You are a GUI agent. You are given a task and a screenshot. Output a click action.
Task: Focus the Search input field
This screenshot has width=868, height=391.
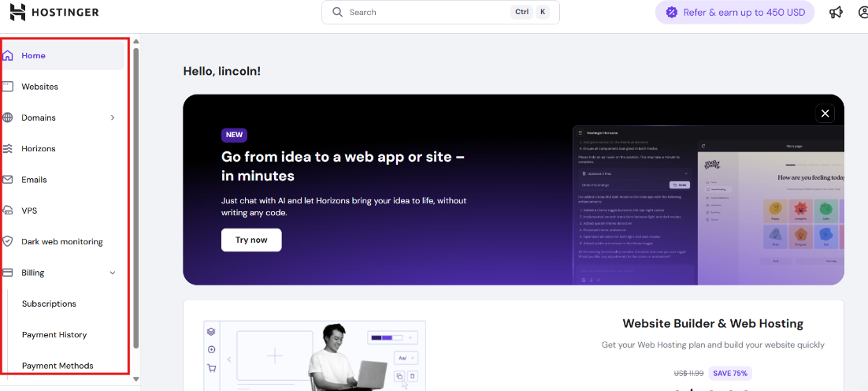(x=440, y=12)
